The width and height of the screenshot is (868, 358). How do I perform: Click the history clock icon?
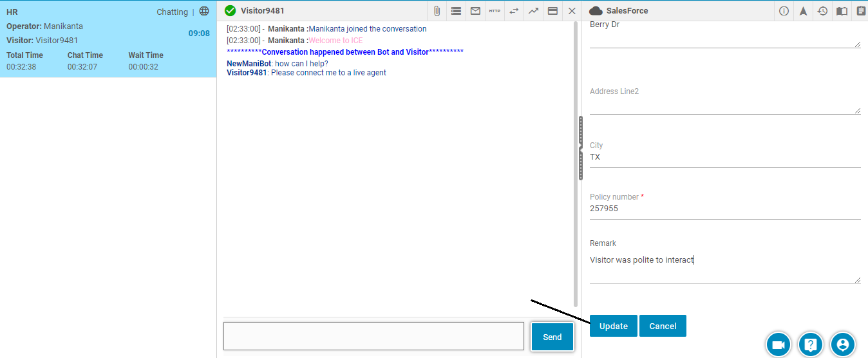pyautogui.click(x=822, y=11)
